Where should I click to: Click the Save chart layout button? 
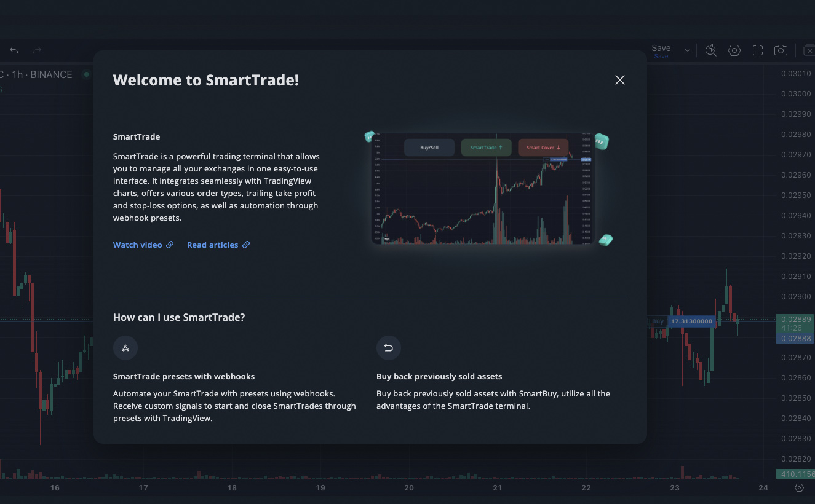661,50
